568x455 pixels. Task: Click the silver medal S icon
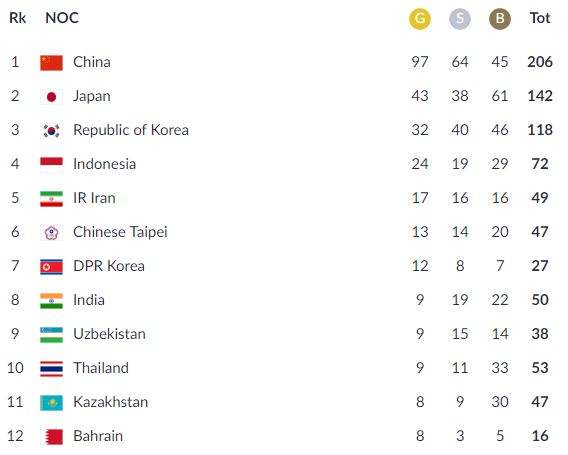460,18
